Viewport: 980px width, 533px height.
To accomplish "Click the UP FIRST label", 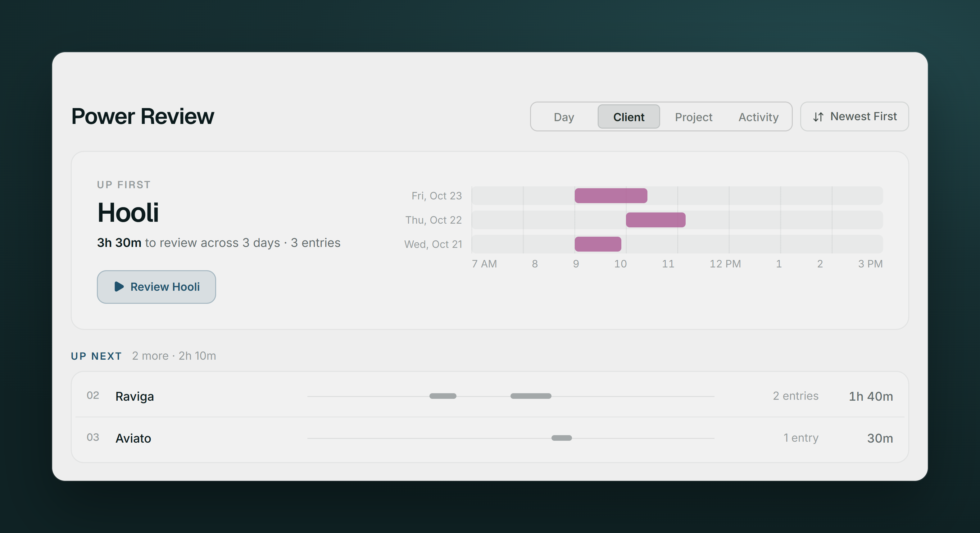I will [x=124, y=185].
